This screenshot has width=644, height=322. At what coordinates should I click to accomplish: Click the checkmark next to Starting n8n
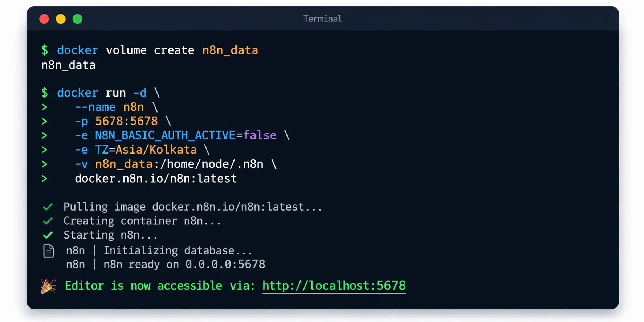tap(48, 235)
